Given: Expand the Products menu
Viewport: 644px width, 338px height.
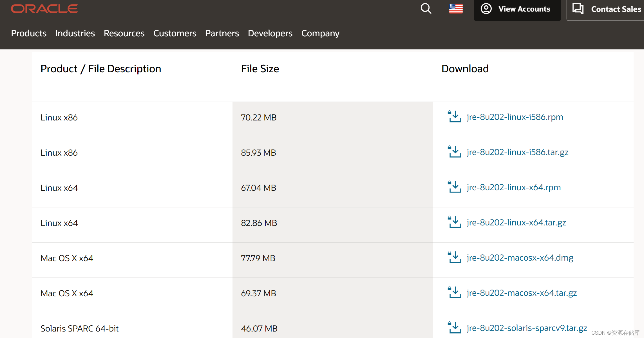Looking at the screenshot, I should click(x=29, y=33).
